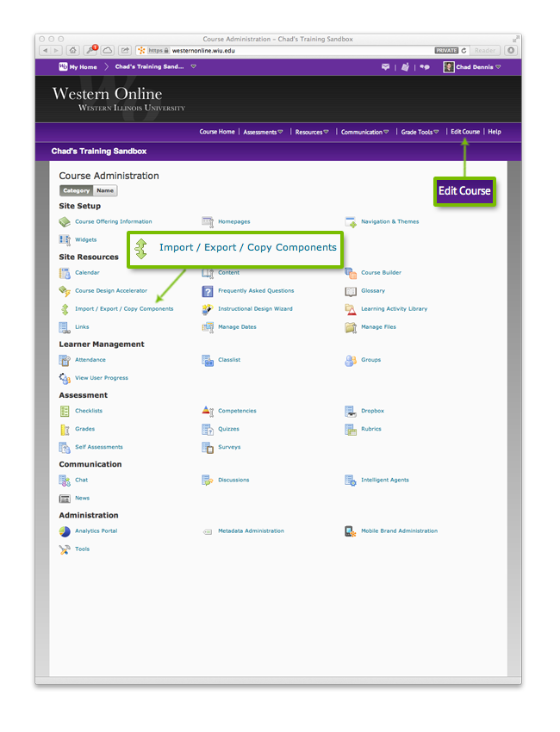Expand the Communication menu
The height and width of the screenshot is (732, 560).
[364, 132]
